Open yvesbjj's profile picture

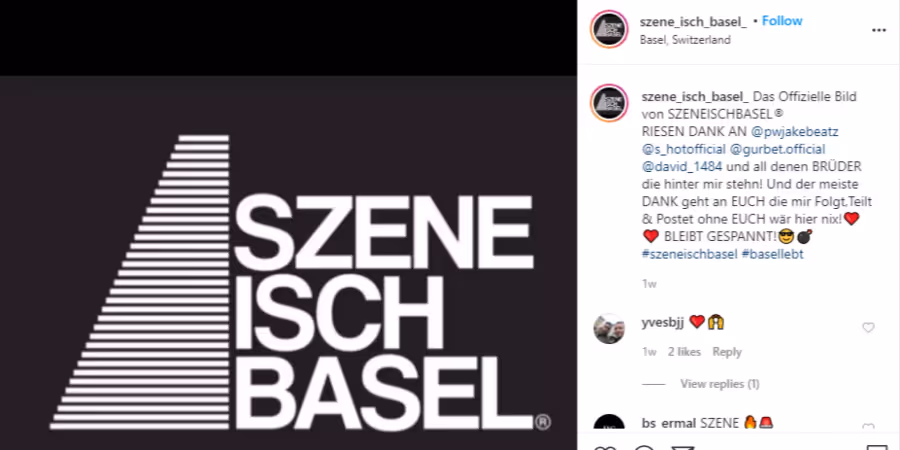pos(609,329)
